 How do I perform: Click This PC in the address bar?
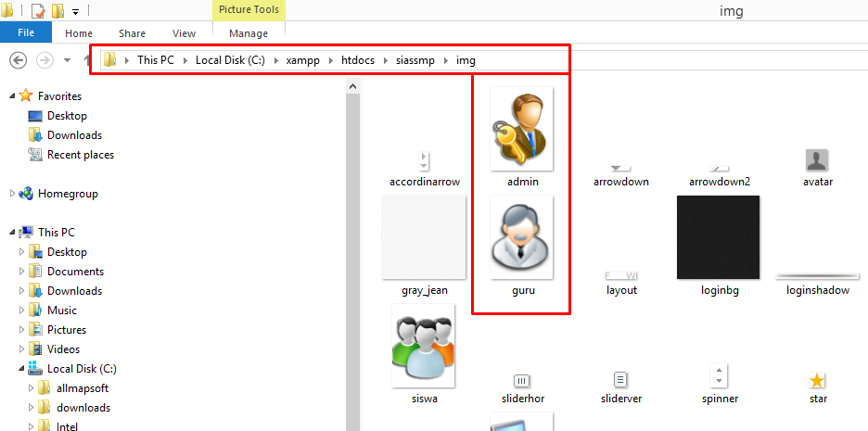pos(156,59)
